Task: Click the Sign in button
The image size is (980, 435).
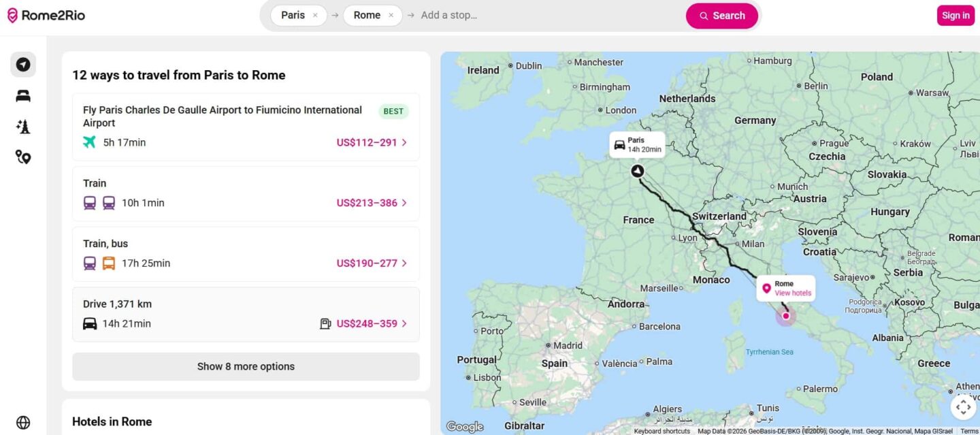Action: pyautogui.click(x=955, y=16)
